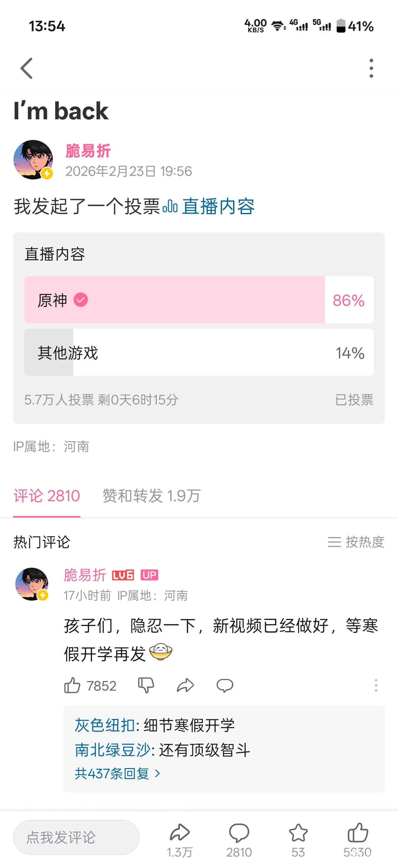
Task: Share the top comment via arrow icon
Action: [x=186, y=686]
